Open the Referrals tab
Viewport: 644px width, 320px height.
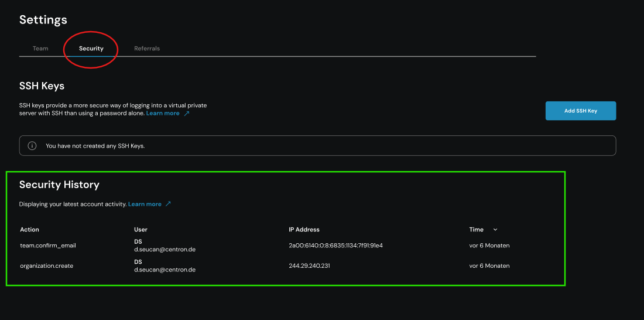pos(147,48)
